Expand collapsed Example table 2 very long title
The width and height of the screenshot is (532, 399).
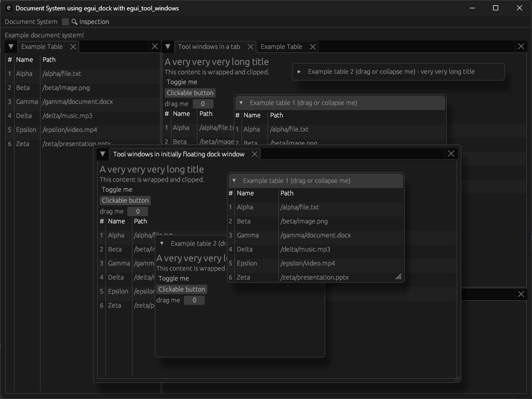point(299,72)
